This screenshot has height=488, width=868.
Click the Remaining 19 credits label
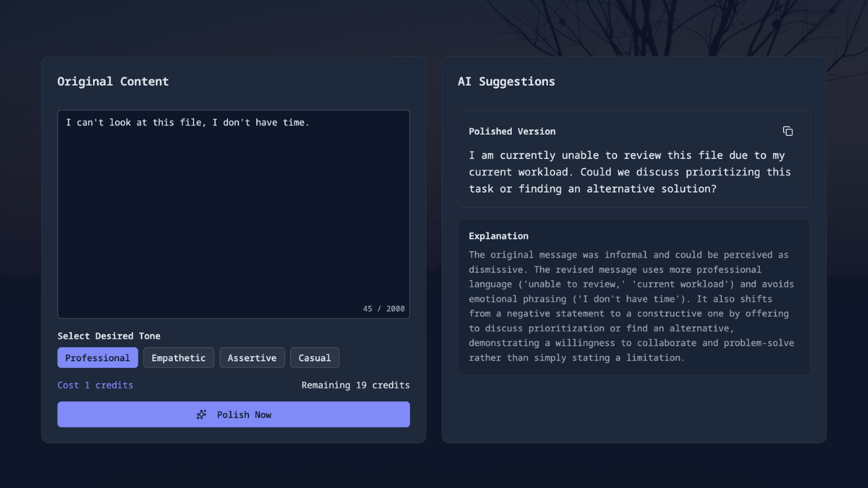355,385
